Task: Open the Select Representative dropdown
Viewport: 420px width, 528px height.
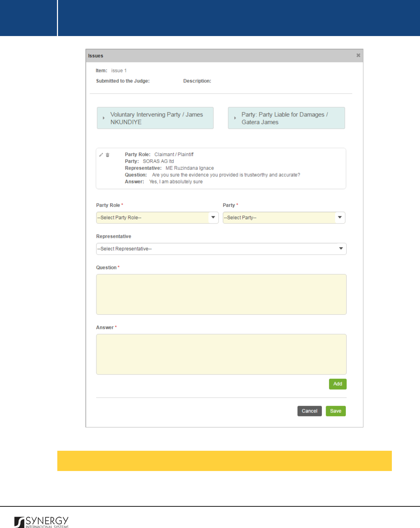Action: pos(221,249)
